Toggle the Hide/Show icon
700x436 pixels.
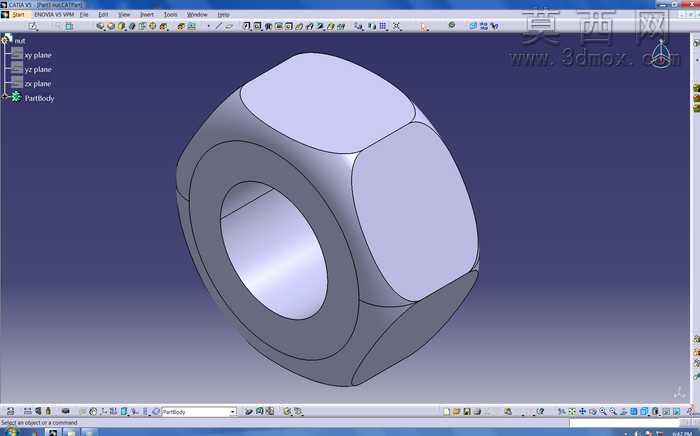pos(666,411)
